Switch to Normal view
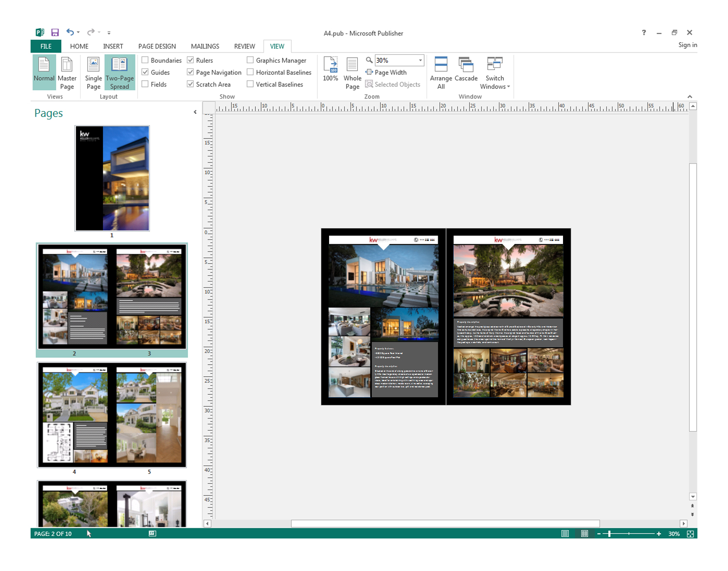The width and height of the screenshot is (728, 571). 44,72
